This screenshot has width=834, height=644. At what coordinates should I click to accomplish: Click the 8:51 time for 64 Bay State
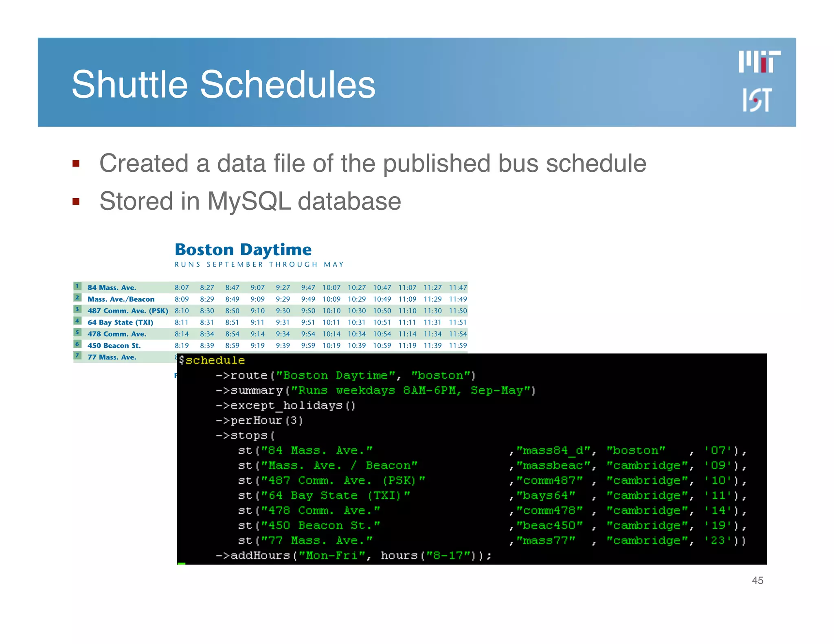coord(232,322)
